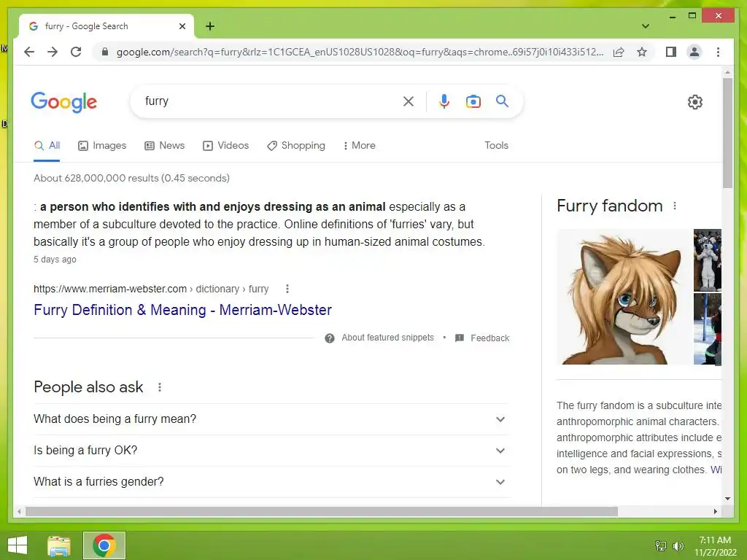This screenshot has width=747, height=560.
Task: Click the address bar URL
Action: coord(360,52)
